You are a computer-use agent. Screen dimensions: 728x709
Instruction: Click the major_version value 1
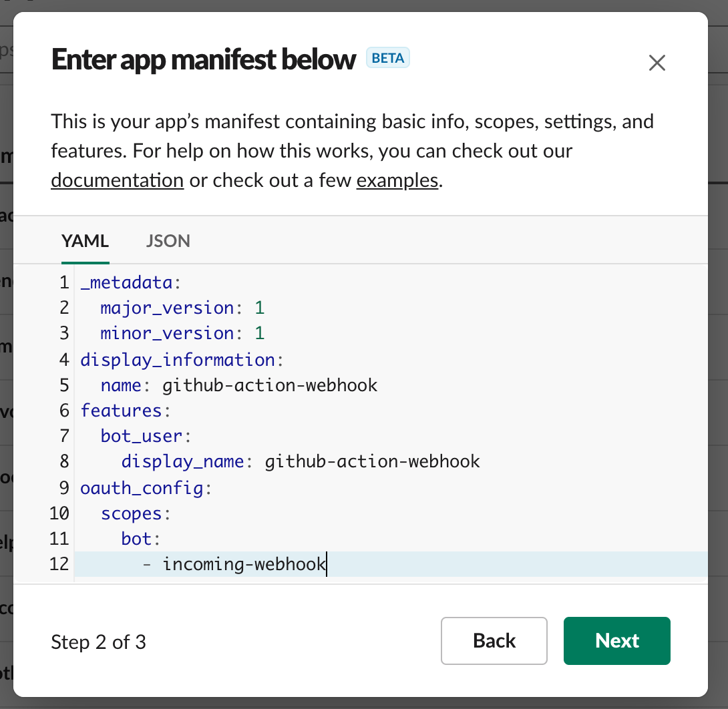tap(259, 308)
